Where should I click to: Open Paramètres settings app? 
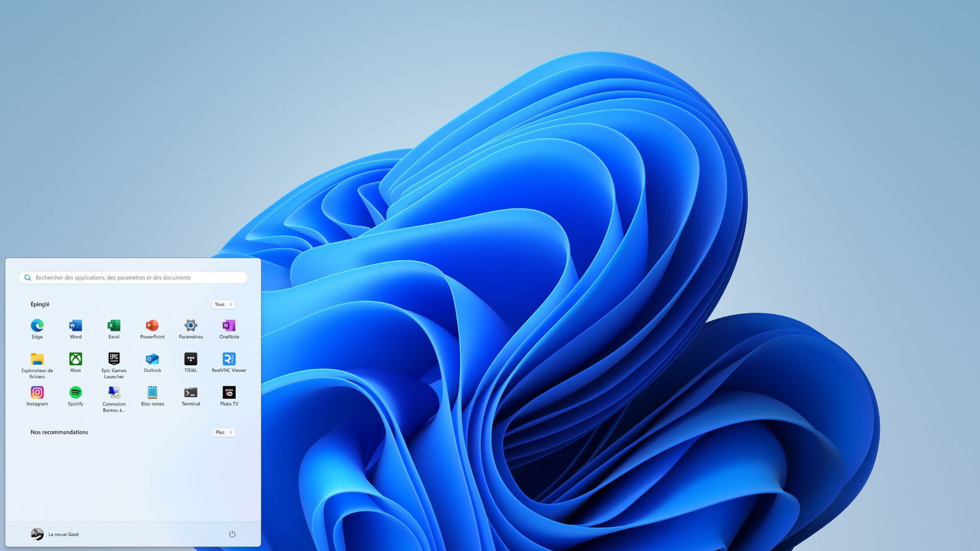(x=191, y=326)
